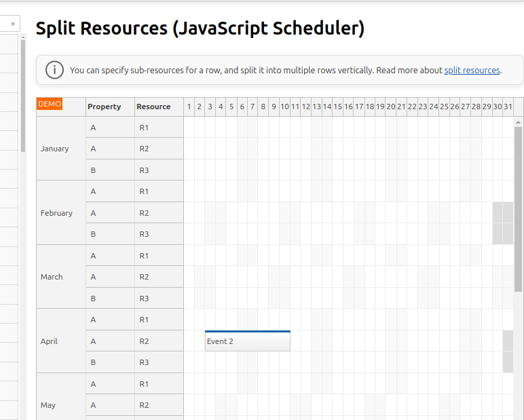Click day 20 in timeline header

click(x=391, y=107)
